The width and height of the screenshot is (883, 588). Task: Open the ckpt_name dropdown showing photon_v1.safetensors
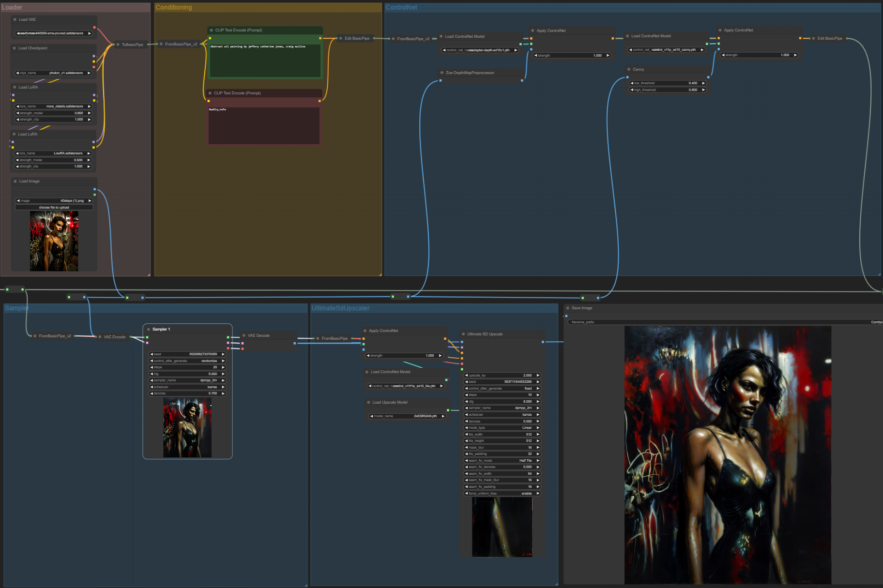pos(54,73)
